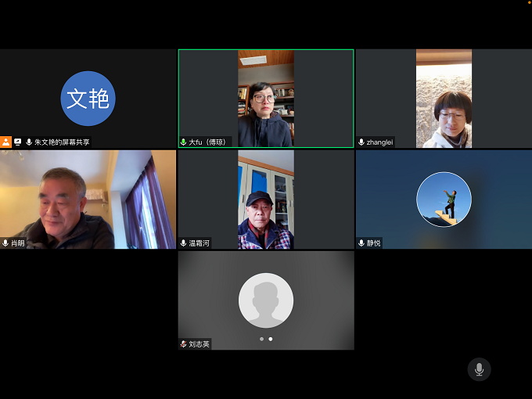Toggle the round microphone mute button
The width and height of the screenshot is (532, 399).
[x=479, y=369]
